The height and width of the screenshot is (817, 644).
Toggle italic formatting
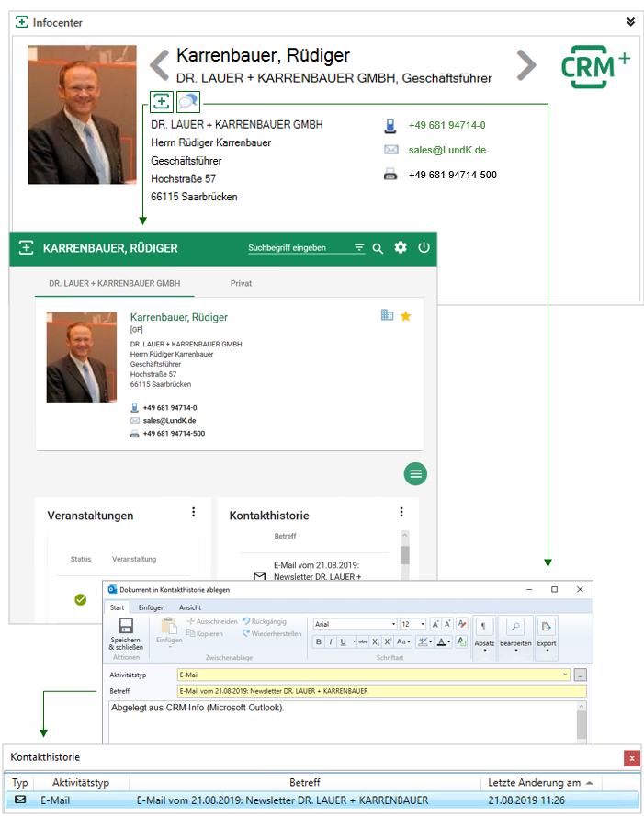pyautogui.click(x=331, y=641)
